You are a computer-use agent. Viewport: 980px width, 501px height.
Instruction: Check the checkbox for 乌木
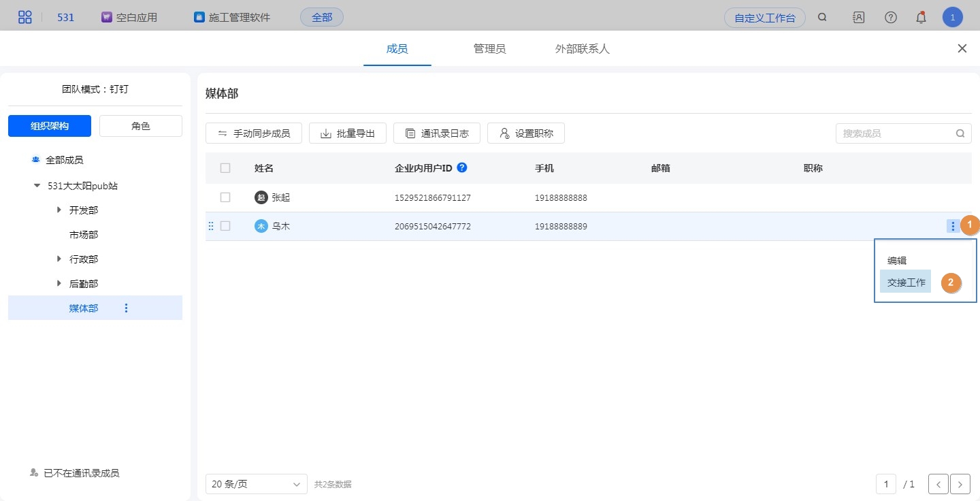coord(225,226)
